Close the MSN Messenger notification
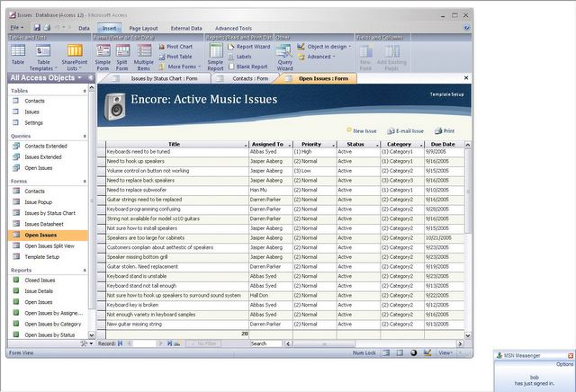The image size is (576, 392). [x=571, y=356]
